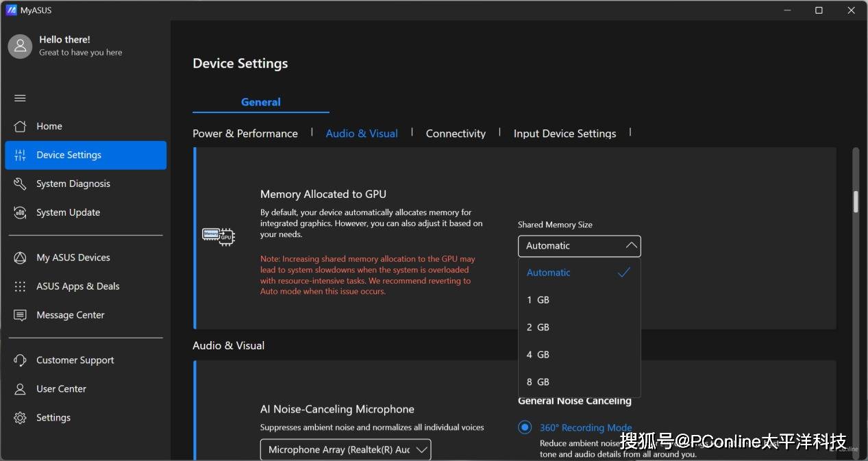
Task: Click the Memory GPU chip icon
Action: 219,236
